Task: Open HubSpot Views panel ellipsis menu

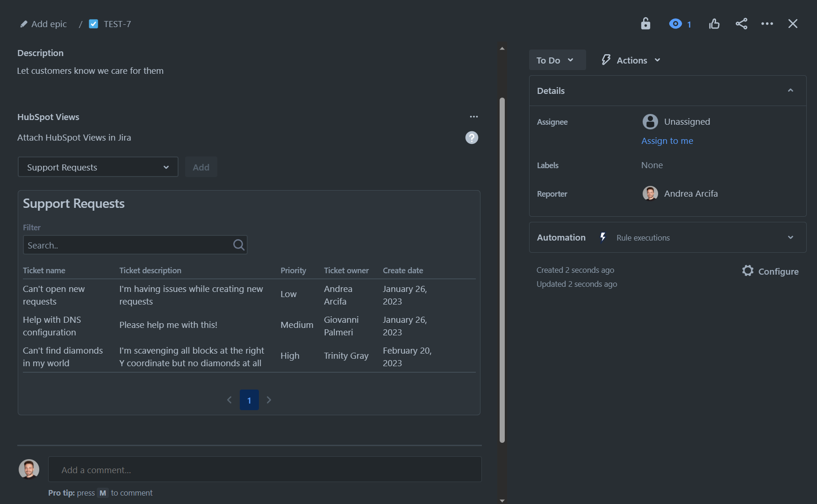Action: click(474, 117)
